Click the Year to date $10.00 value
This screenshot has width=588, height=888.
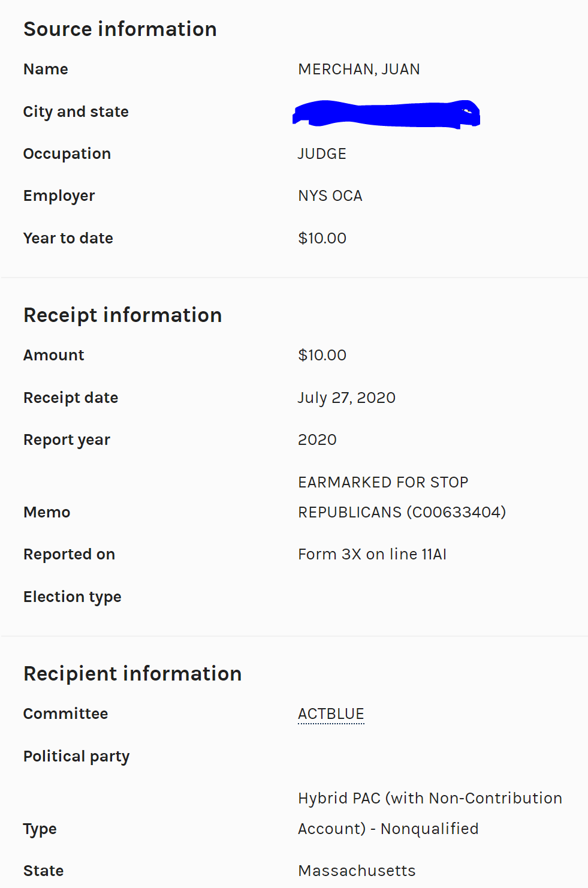(322, 239)
